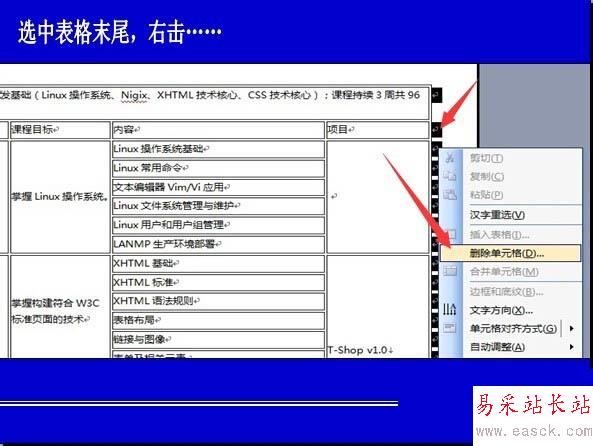593x446 pixels.
Task: Click the LANMP 生产环境部署 cell
Action: click(x=218, y=244)
